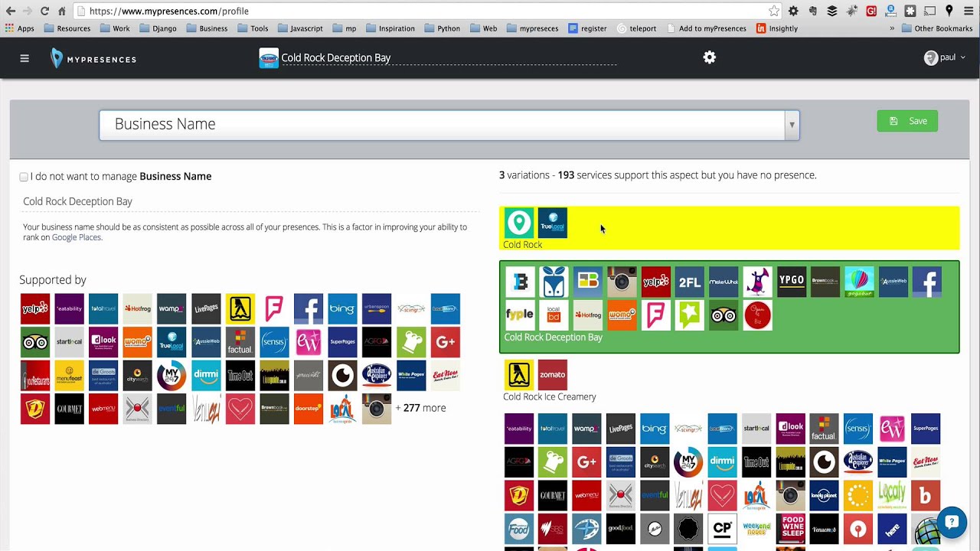
Task: Click the lonely planet icon in the bottom grid
Action: [x=824, y=495]
